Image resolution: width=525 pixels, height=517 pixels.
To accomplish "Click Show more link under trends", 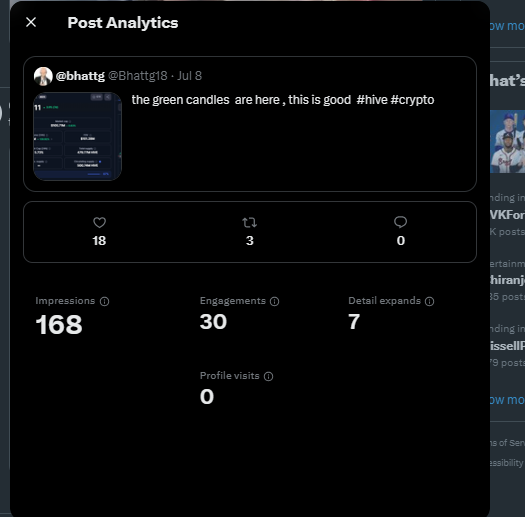I will tap(507, 400).
